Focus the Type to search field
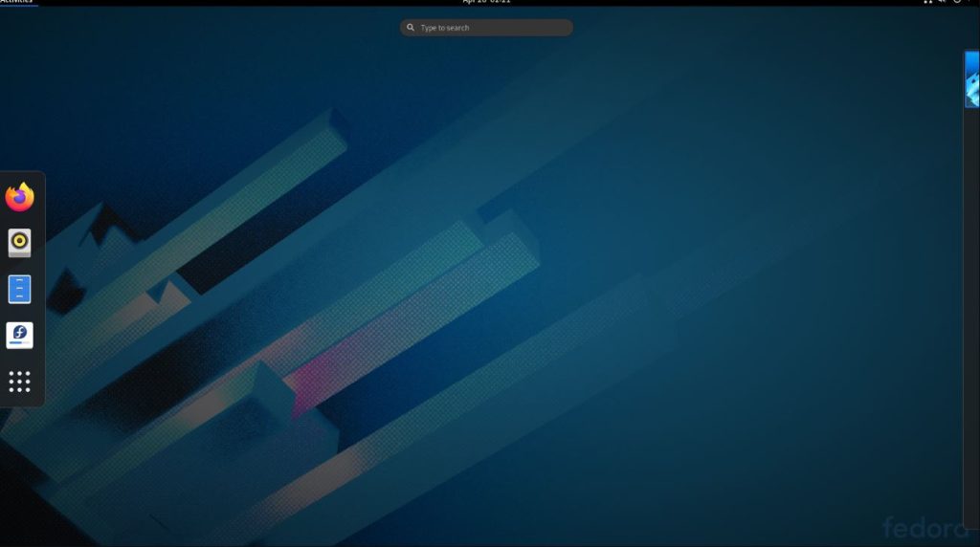 click(x=493, y=28)
